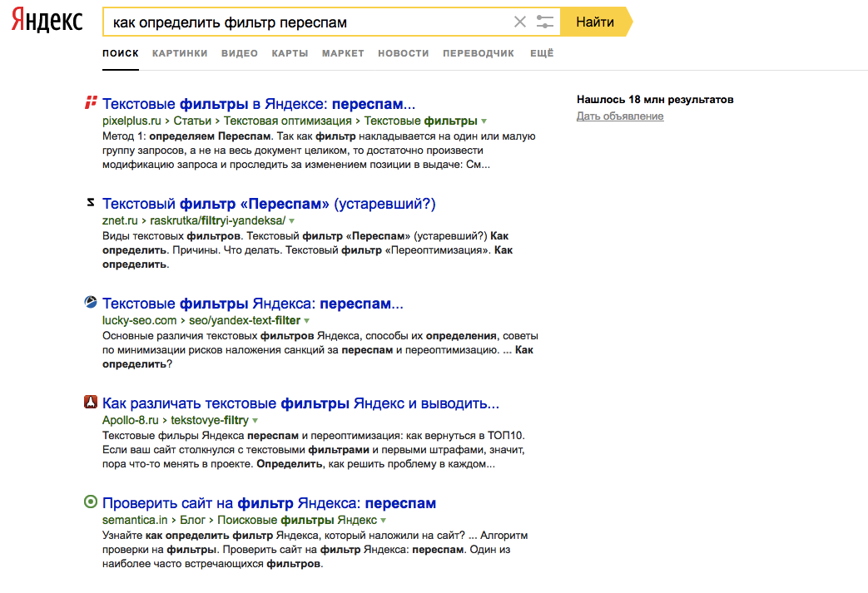Image resolution: width=868 pixels, height=593 pixels.
Task: Open the Статьи breadcrumb link
Action: click(192, 121)
